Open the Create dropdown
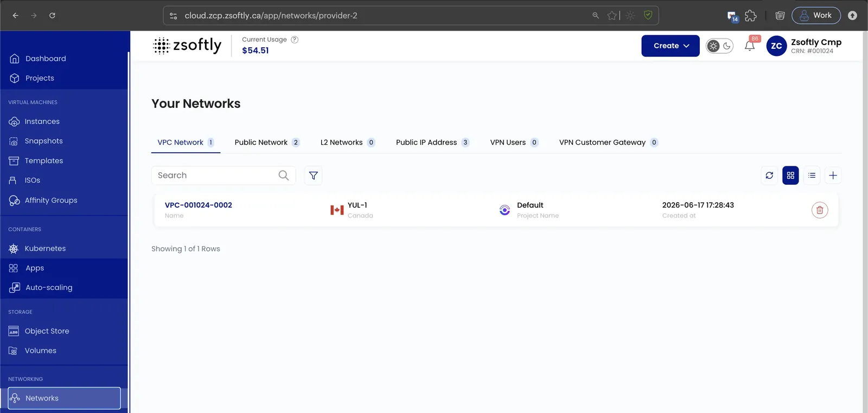The image size is (868, 413). [671, 46]
